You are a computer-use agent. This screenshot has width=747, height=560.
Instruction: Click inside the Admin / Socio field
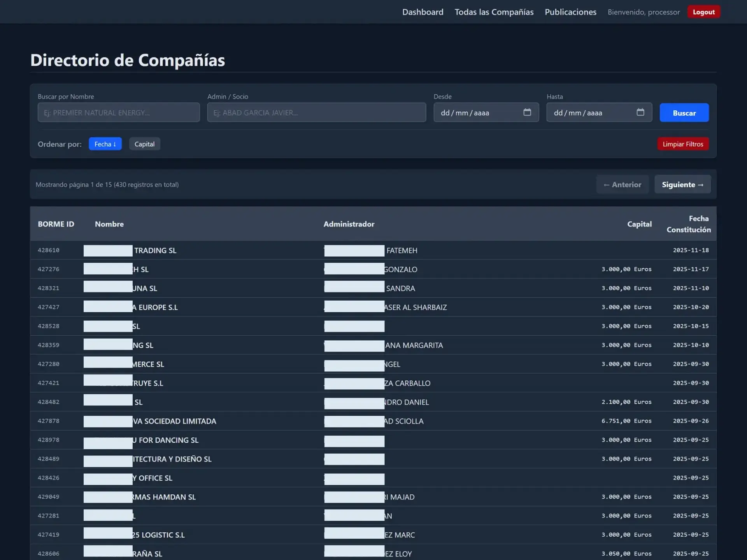316,112
